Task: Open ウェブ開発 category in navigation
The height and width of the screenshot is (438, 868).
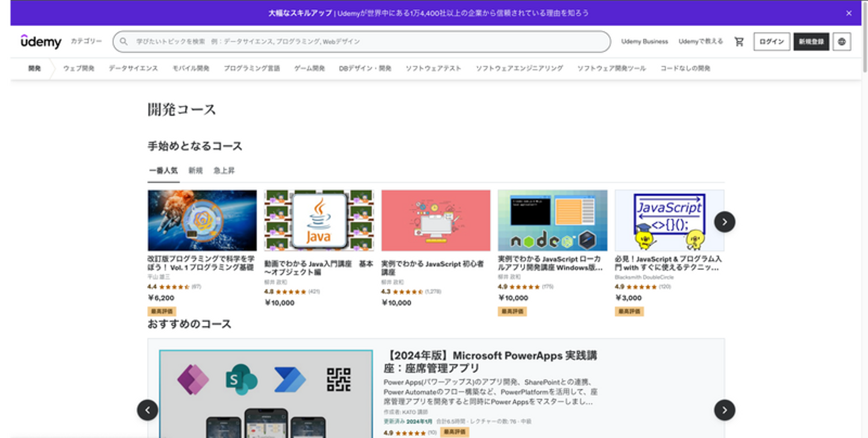Action: tap(79, 68)
